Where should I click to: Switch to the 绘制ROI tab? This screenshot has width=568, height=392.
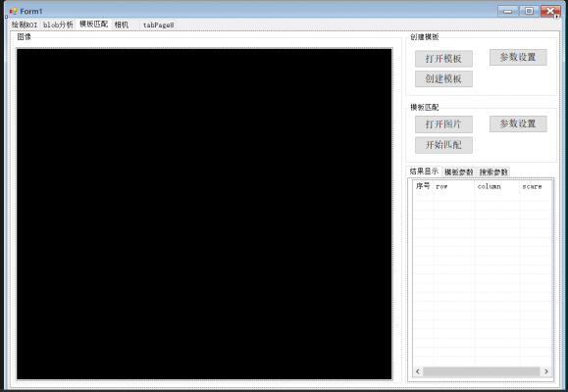pyautogui.click(x=25, y=24)
